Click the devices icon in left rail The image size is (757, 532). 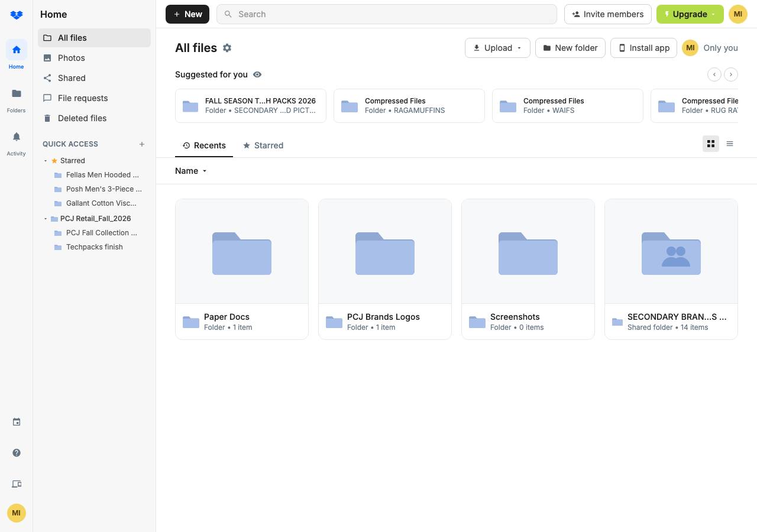(17, 484)
